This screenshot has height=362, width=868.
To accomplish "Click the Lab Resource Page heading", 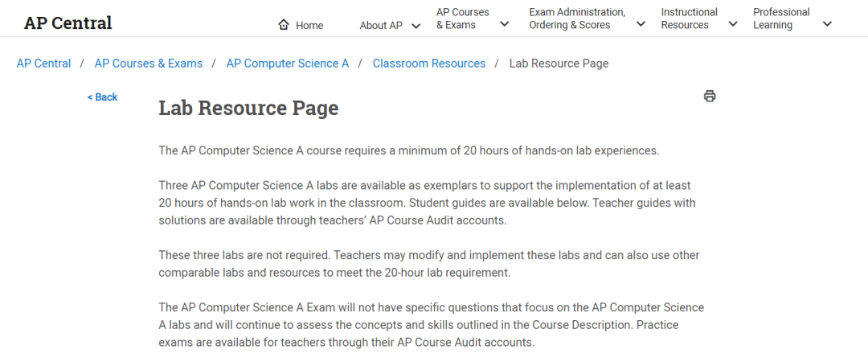I will (x=248, y=108).
